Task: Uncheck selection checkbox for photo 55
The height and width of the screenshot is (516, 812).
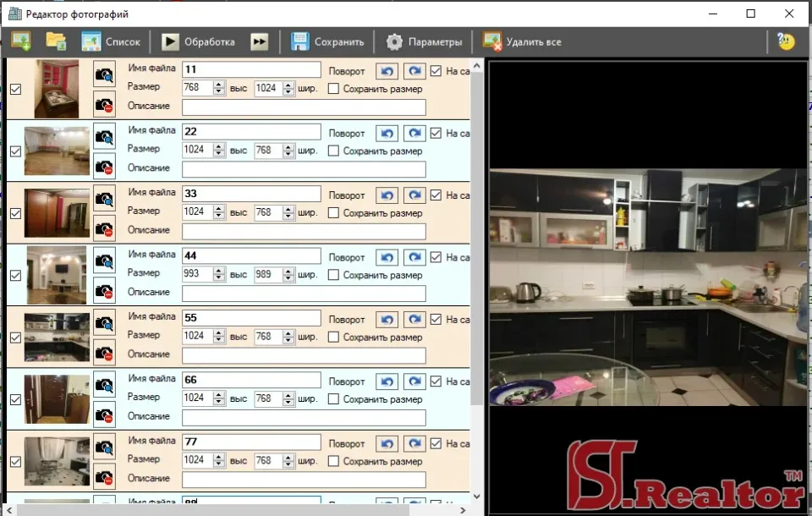Action: tap(15, 338)
